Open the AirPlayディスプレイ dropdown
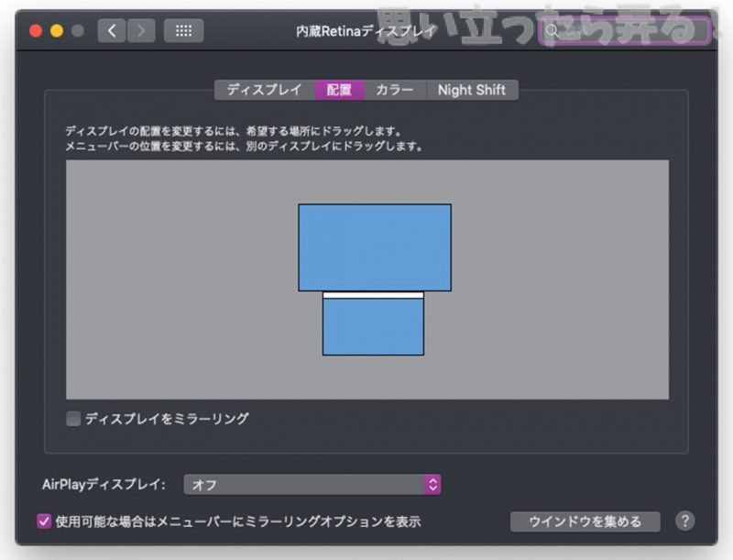This screenshot has width=733, height=560. point(312,484)
